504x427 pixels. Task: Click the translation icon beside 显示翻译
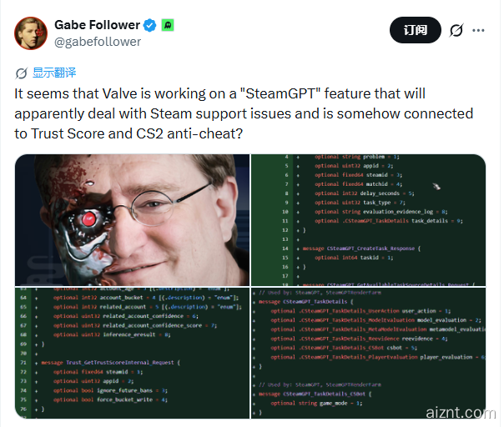click(x=22, y=73)
